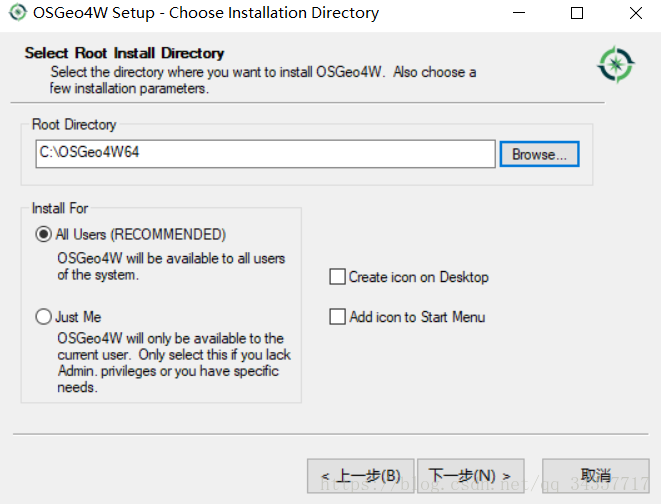Click the 'Select Root Install Directory' heading

point(124,53)
